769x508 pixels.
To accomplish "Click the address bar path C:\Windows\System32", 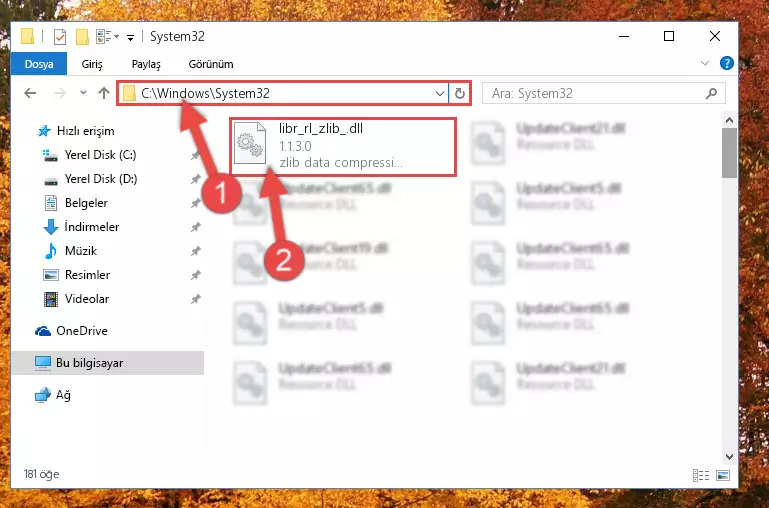I will click(x=205, y=93).
